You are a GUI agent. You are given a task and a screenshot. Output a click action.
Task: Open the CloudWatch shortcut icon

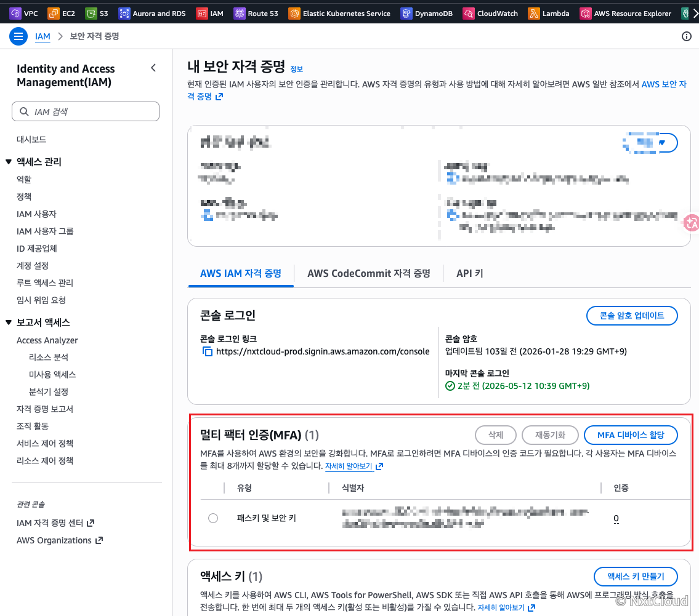point(469,14)
